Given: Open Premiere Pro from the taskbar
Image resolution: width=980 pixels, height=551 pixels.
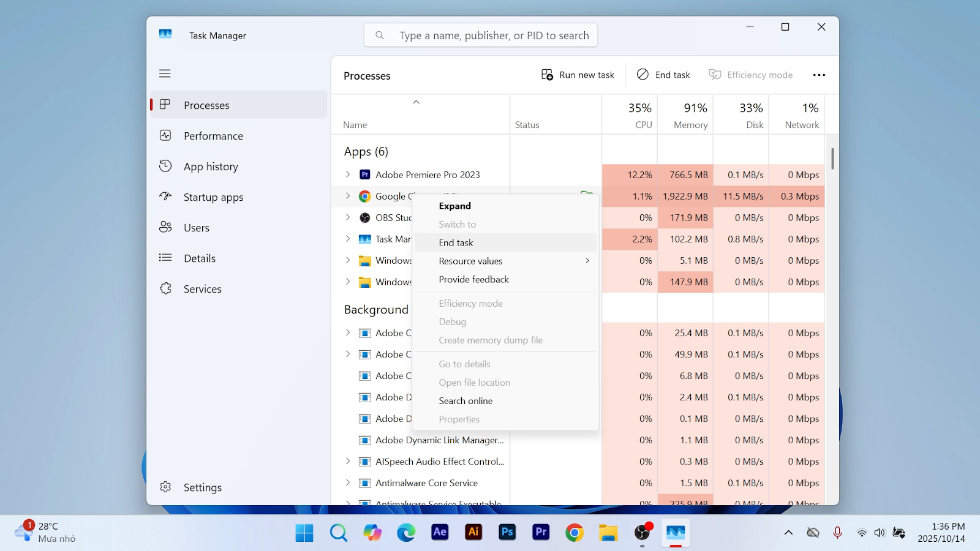Looking at the screenshot, I should tap(540, 533).
